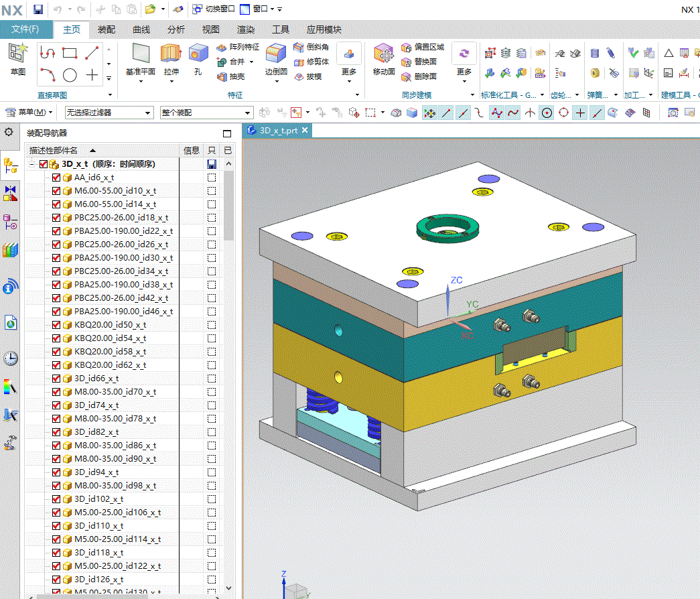Toggle checkbox for M6.00-55.00_id10_x_t
The width and height of the screenshot is (700, 599).
tap(56, 191)
